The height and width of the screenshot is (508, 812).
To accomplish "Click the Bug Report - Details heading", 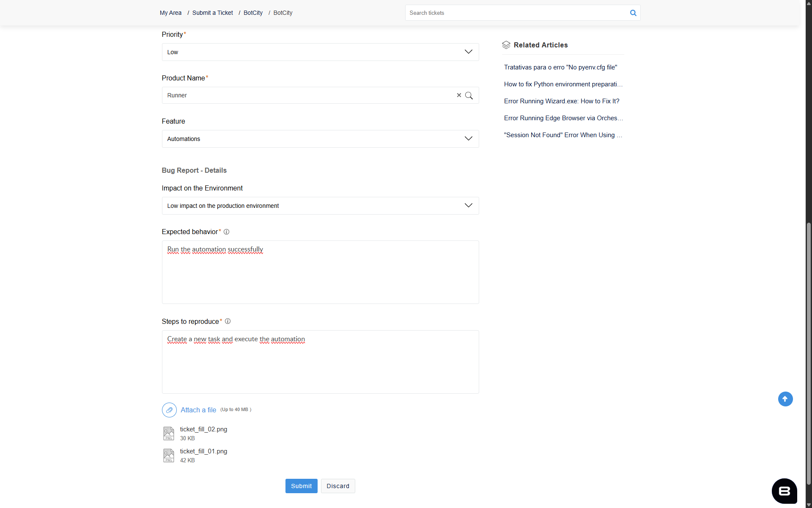I will pos(194,170).
